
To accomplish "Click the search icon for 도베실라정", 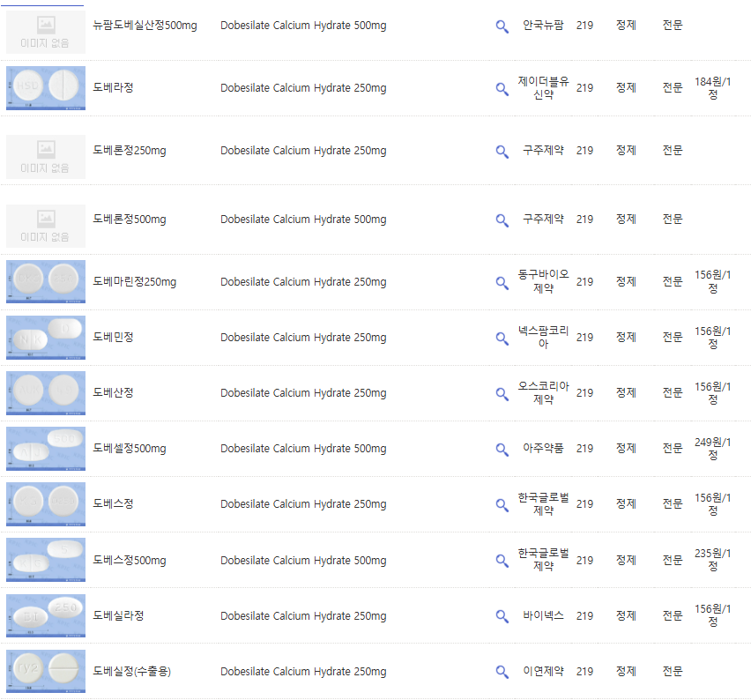I will click(x=502, y=615).
